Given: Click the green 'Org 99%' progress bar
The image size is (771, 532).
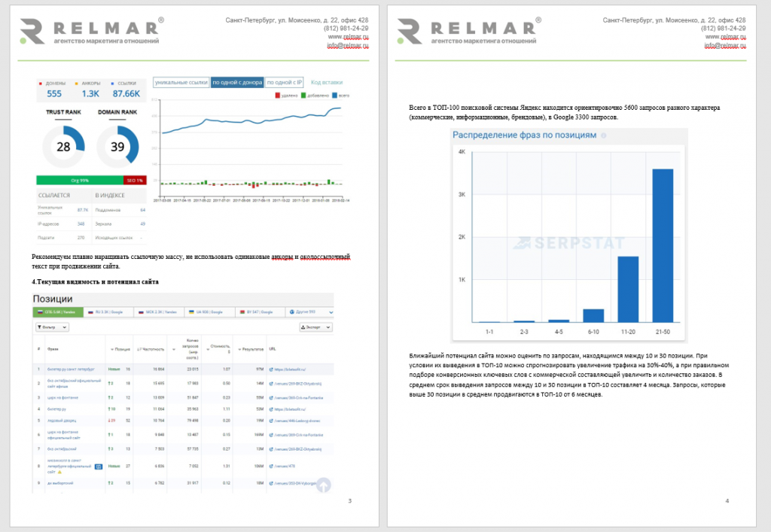Looking at the screenshot, I should [x=80, y=181].
